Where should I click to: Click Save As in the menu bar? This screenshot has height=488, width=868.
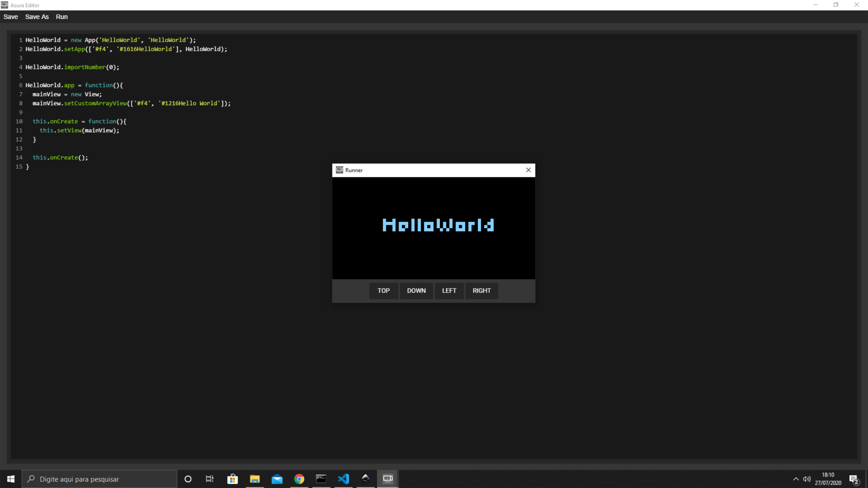[x=37, y=17]
